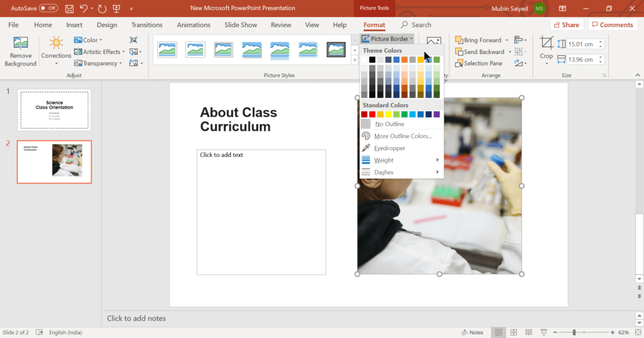The image size is (644, 338).
Task: Click the Save icon in title bar
Action: [69, 8]
